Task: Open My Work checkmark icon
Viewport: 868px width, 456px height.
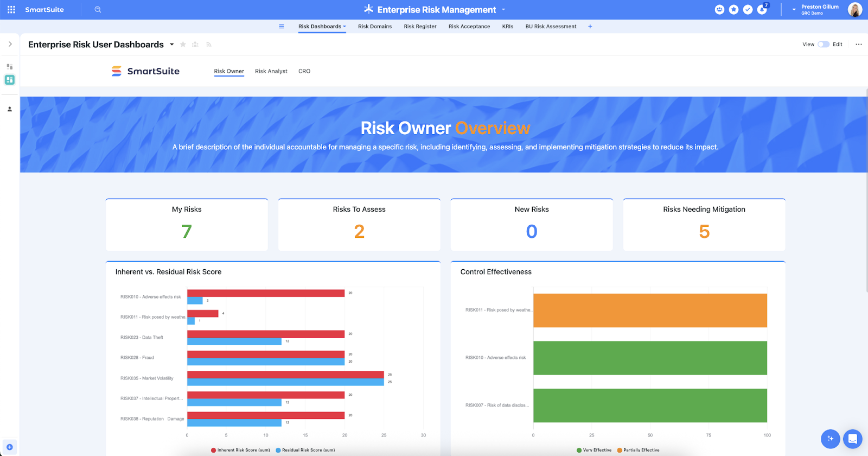Action: tap(748, 10)
